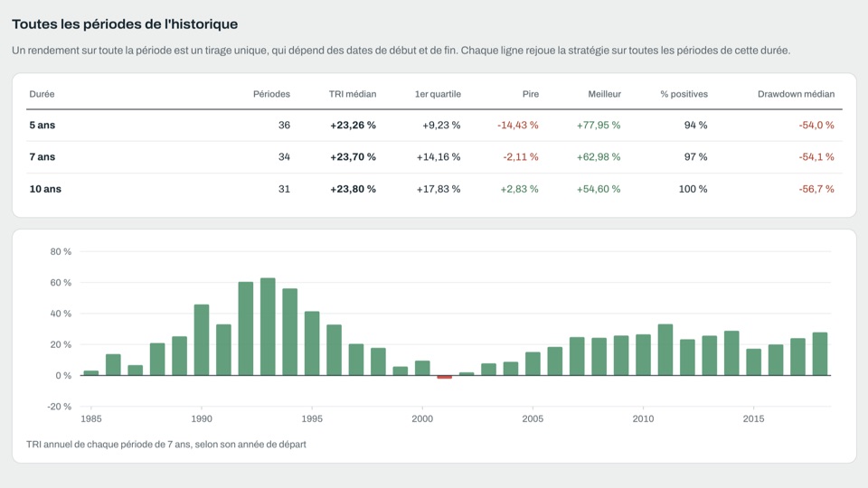Click the +77,95 % best value
868x488 pixels.
coord(599,125)
